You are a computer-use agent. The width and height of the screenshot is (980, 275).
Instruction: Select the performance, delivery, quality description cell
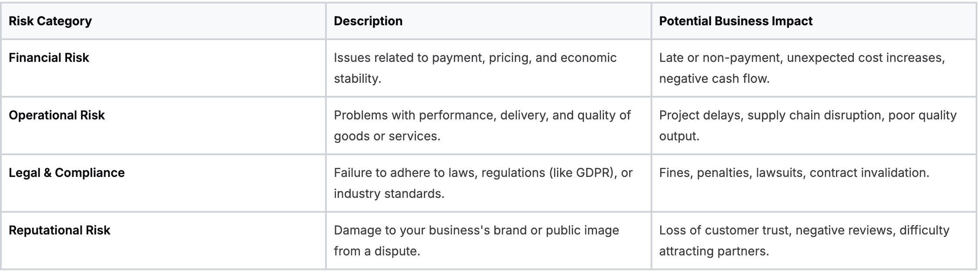(x=482, y=126)
